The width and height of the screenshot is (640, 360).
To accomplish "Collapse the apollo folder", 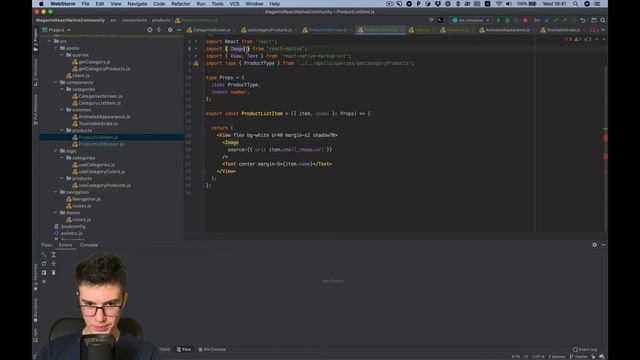I will coord(56,48).
